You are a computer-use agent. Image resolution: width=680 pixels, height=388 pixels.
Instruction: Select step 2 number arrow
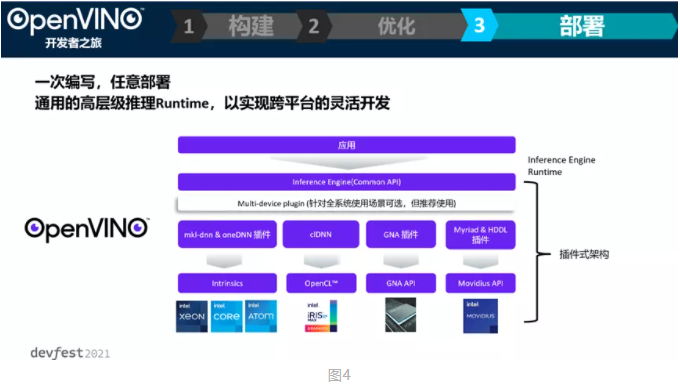314,26
